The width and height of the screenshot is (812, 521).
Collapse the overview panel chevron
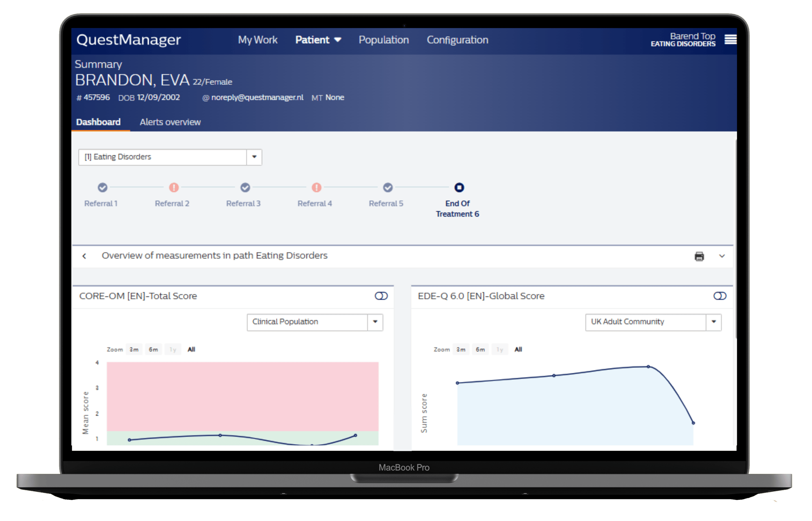click(x=722, y=256)
